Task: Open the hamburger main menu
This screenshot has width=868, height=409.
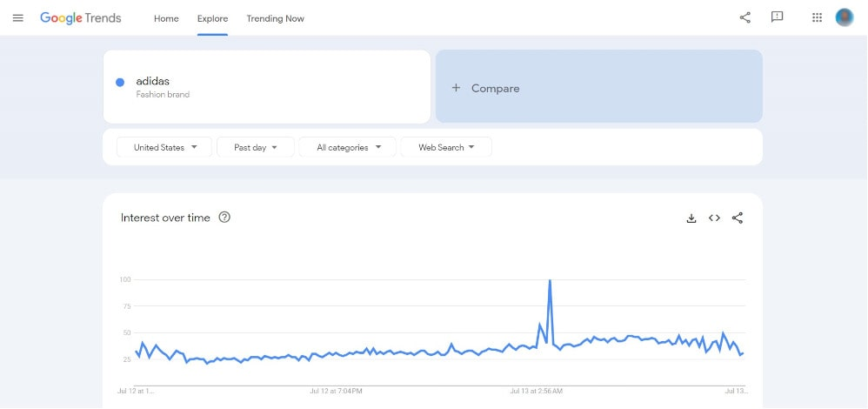Action: click(x=17, y=17)
